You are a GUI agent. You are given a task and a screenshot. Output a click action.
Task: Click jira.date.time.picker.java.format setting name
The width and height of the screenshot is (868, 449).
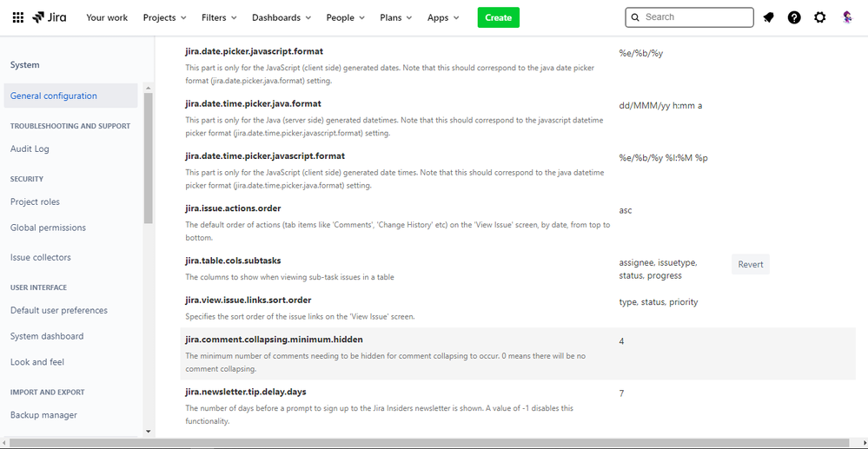pyautogui.click(x=253, y=103)
